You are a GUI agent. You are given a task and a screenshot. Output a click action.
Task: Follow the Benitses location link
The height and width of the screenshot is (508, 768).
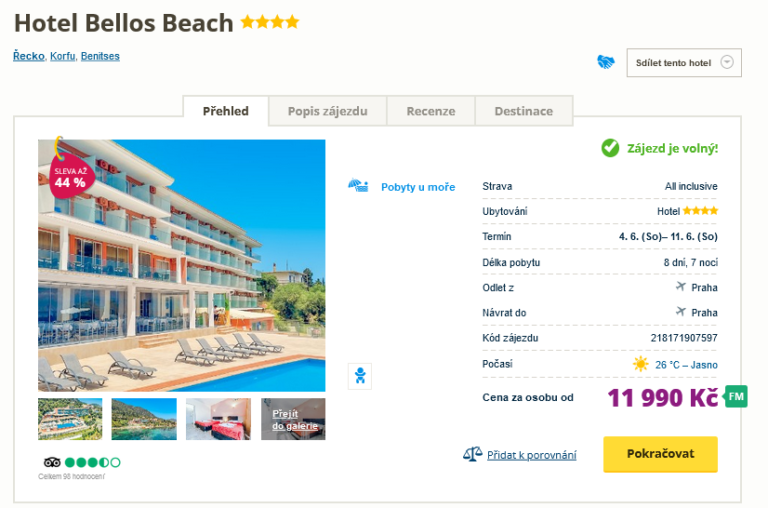[100, 56]
